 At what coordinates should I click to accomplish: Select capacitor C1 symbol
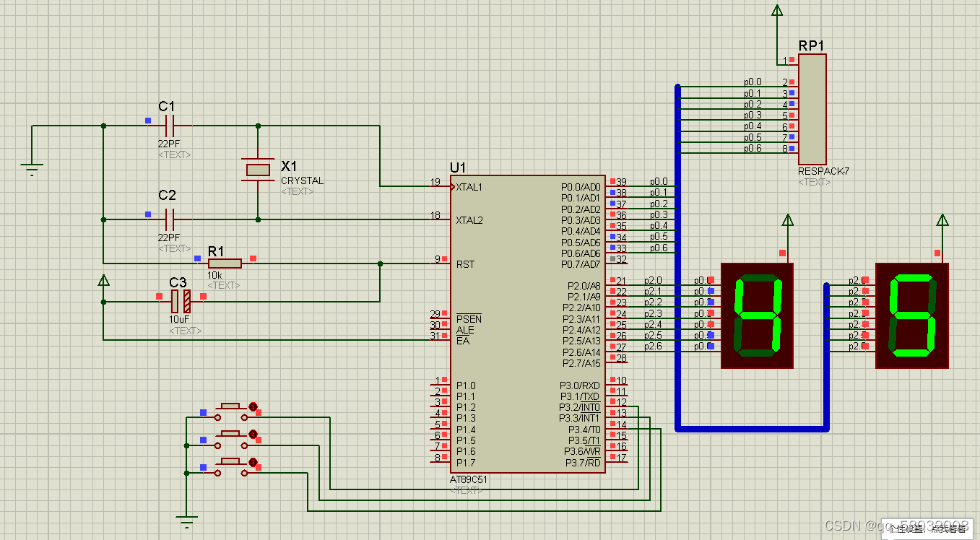click(x=170, y=126)
